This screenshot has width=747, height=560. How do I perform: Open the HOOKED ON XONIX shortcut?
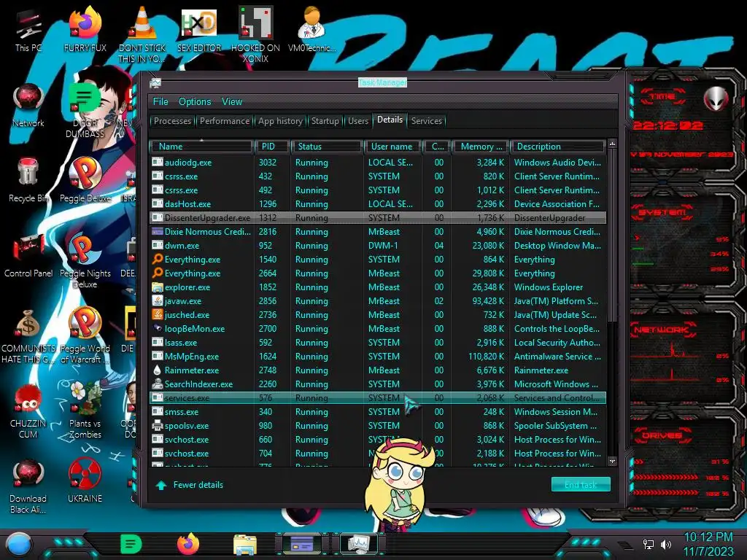click(x=255, y=36)
